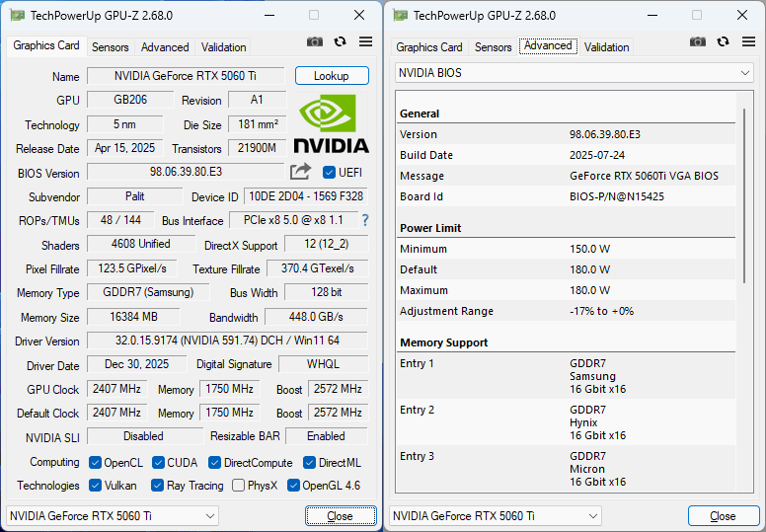766x532 pixels.
Task: Click the screenshot camera icon in right window
Action: (698, 42)
